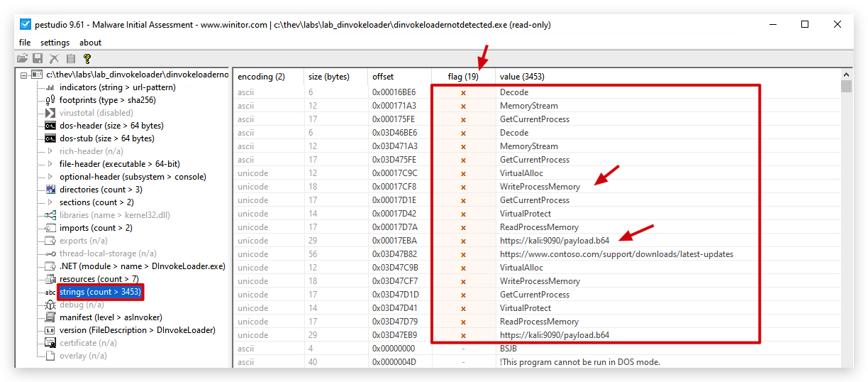Open the about menu
Image resolution: width=868 pixels, height=382 pixels.
90,43
